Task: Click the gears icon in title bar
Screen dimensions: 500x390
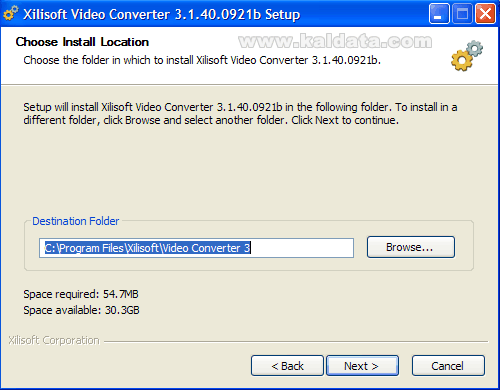Action: pos(10,14)
